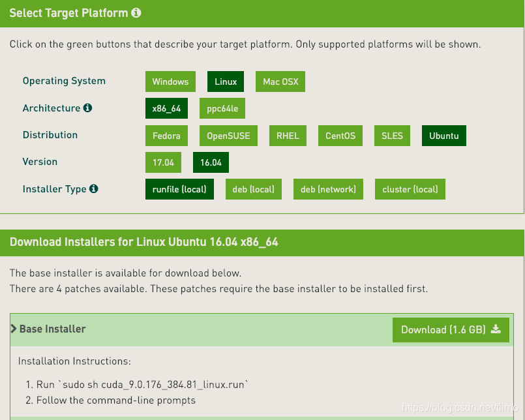Click the Architecture row label
This screenshot has width=525, height=420.
pos(52,108)
